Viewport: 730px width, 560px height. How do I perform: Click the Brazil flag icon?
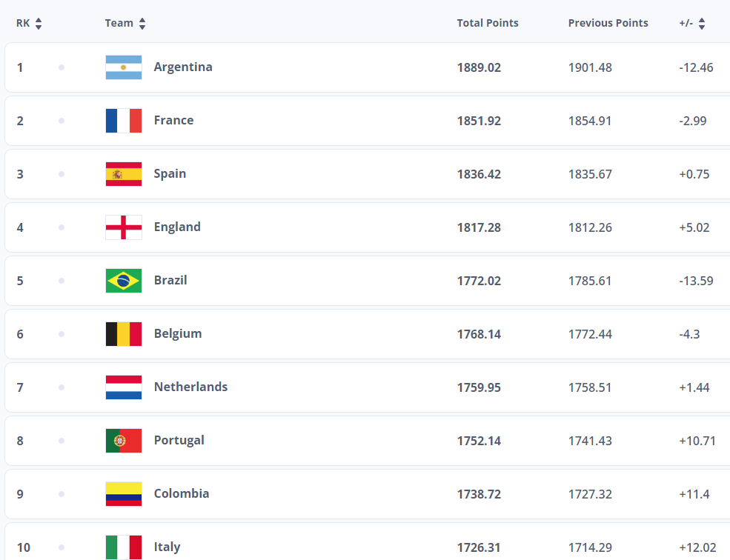pyautogui.click(x=124, y=281)
